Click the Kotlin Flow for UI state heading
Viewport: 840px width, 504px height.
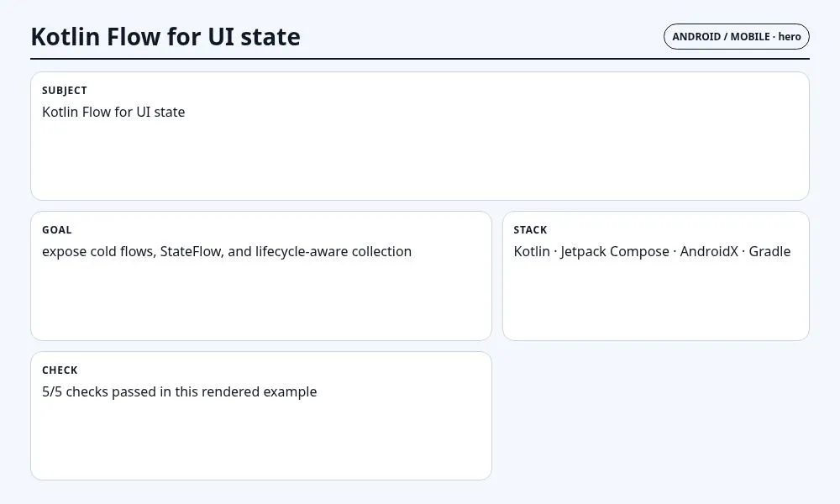(165, 37)
